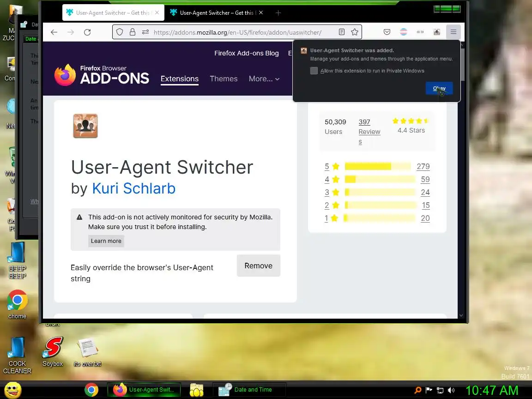This screenshot has width=532, height=399.
Task: Click the Remove add-on button
Action: pyautogui.click(x=259, y=266)
